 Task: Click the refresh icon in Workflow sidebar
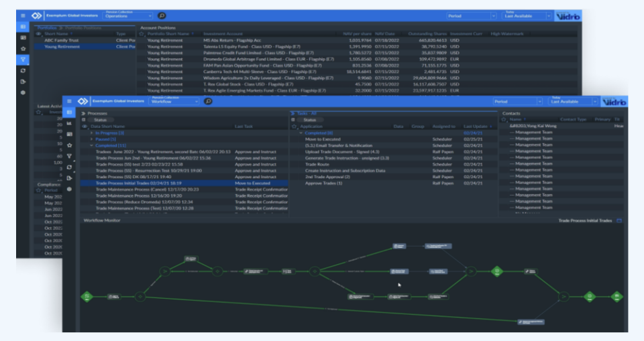(69, 167)
